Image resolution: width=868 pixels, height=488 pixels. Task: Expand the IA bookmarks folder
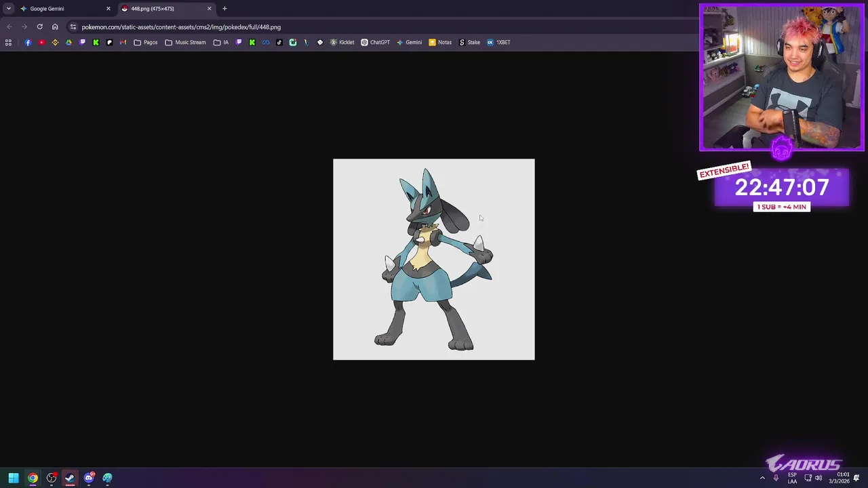coord(221,42)
